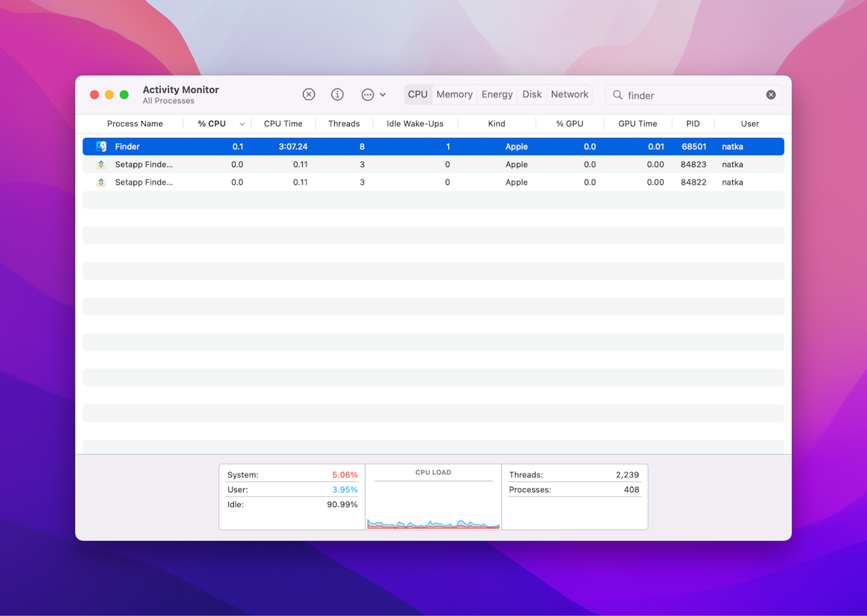Click the ellipsis options icon in toolbar
Viewport: 867px width, 616px height.
click(x=367, y=94)
